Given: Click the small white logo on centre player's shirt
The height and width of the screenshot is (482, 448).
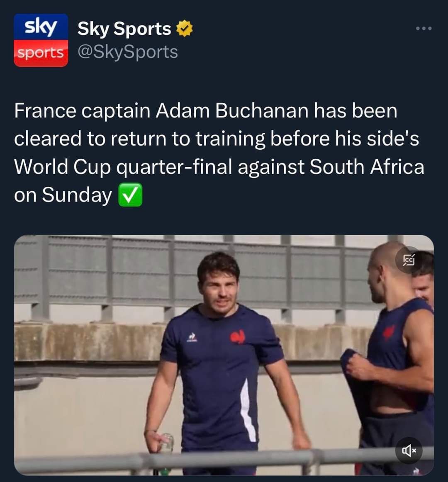Looking at the screenshot, I should (x=192, y=337).
